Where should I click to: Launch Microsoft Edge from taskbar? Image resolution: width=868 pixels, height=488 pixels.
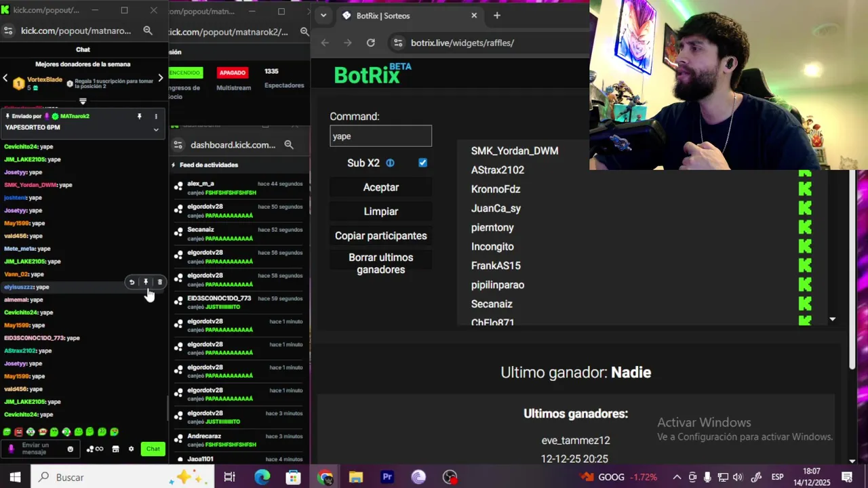pyautogui.click(x=262, y=477)
